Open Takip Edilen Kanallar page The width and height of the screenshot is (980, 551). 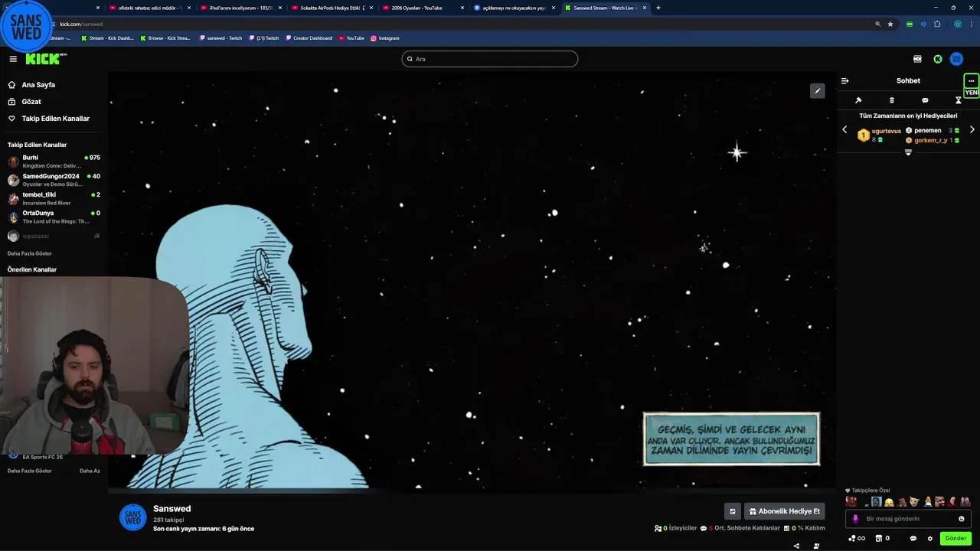point(55,119)
